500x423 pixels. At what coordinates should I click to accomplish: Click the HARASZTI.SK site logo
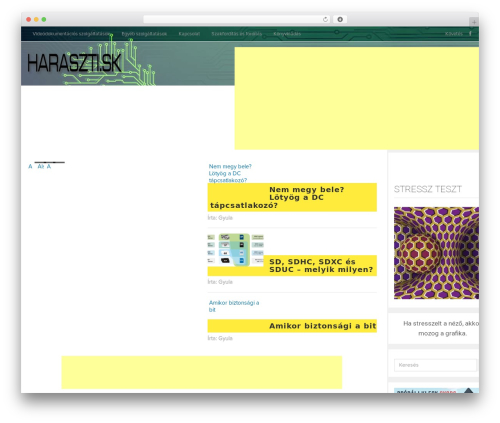click(x=74, y=63)
